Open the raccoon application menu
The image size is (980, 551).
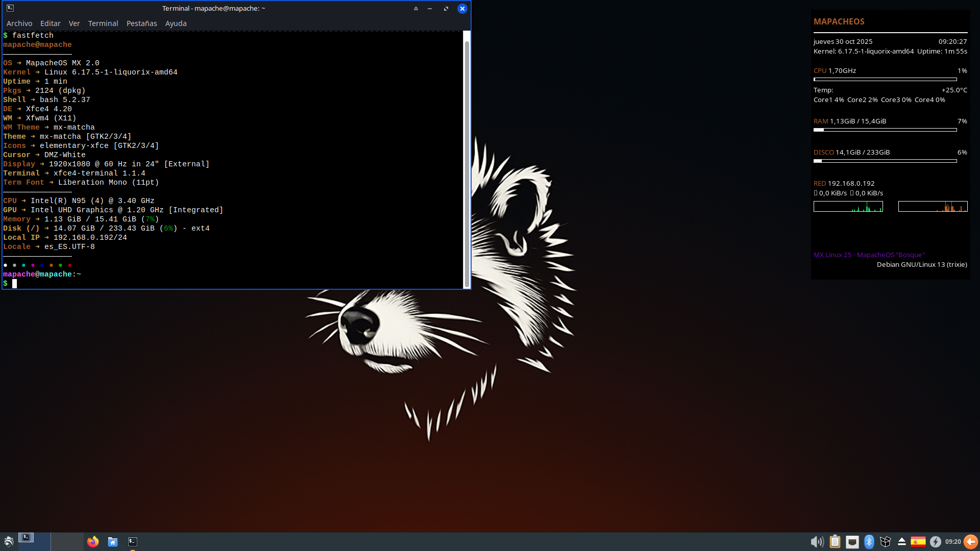[8, 542]
